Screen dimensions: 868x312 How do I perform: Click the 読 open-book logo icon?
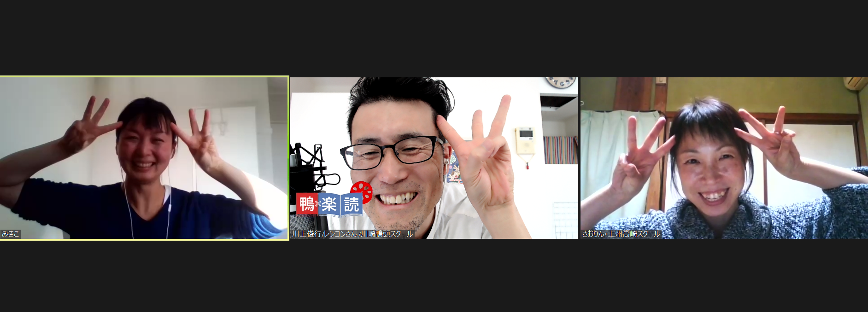351,204
